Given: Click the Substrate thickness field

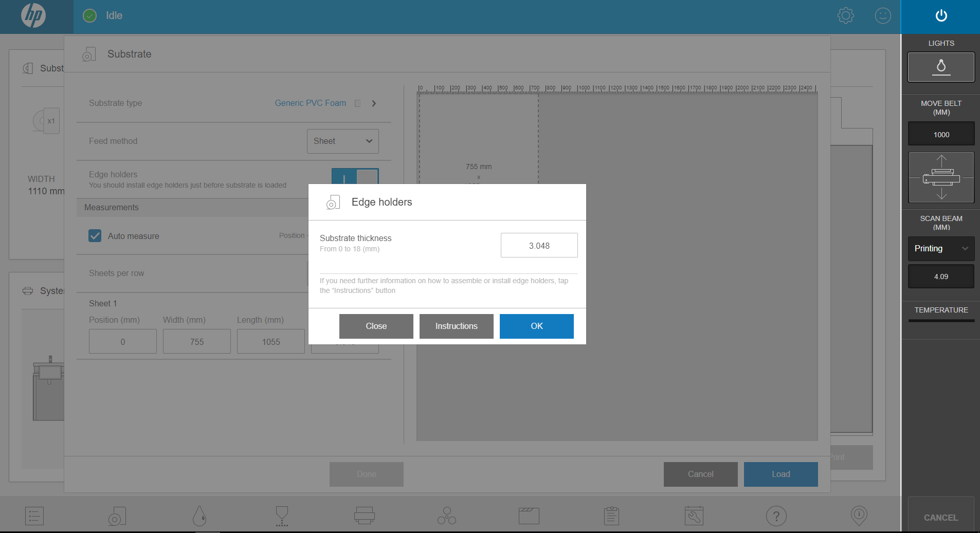Looking at the screenshot, I should click(539, 246).
